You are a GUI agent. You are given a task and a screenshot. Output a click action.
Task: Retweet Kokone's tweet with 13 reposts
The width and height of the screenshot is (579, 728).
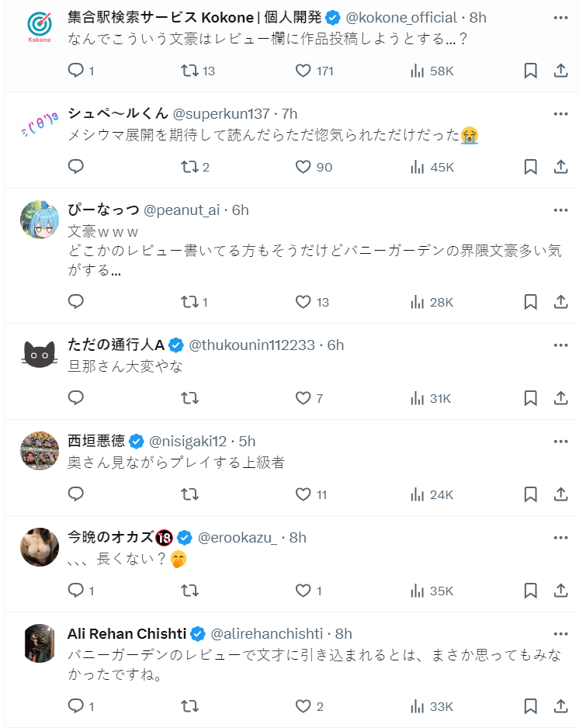tap(189, 71)
